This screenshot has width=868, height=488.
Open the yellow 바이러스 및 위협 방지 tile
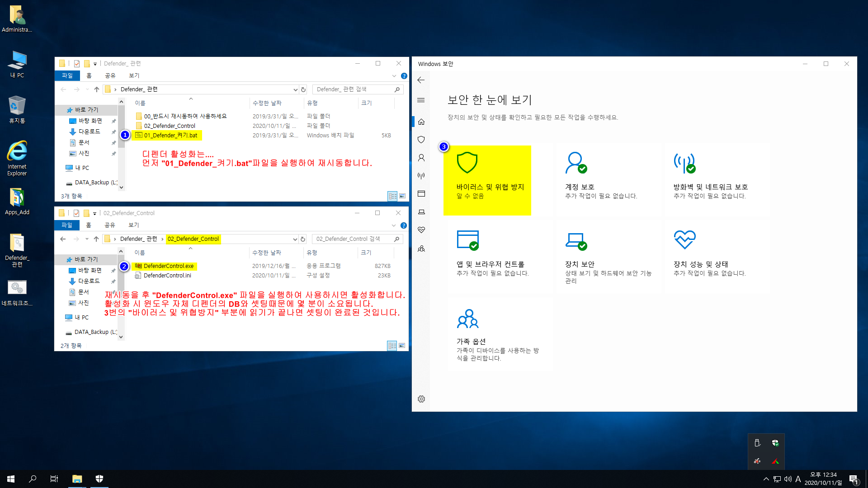487,180
